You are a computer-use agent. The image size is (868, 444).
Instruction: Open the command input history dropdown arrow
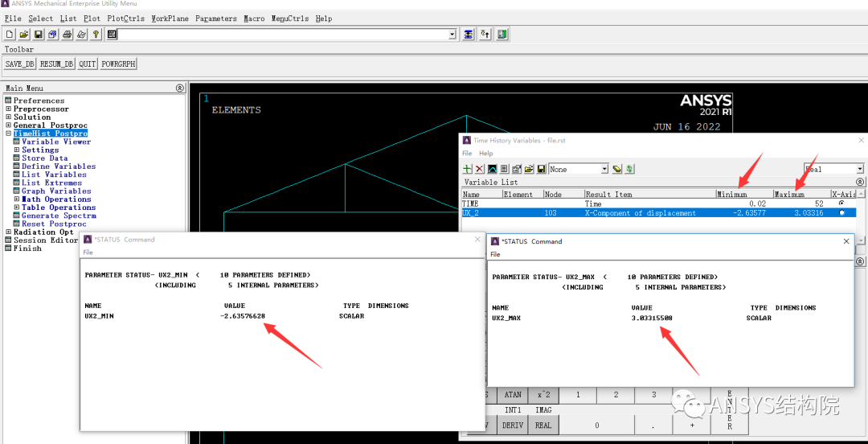click(x=452, y=35)
